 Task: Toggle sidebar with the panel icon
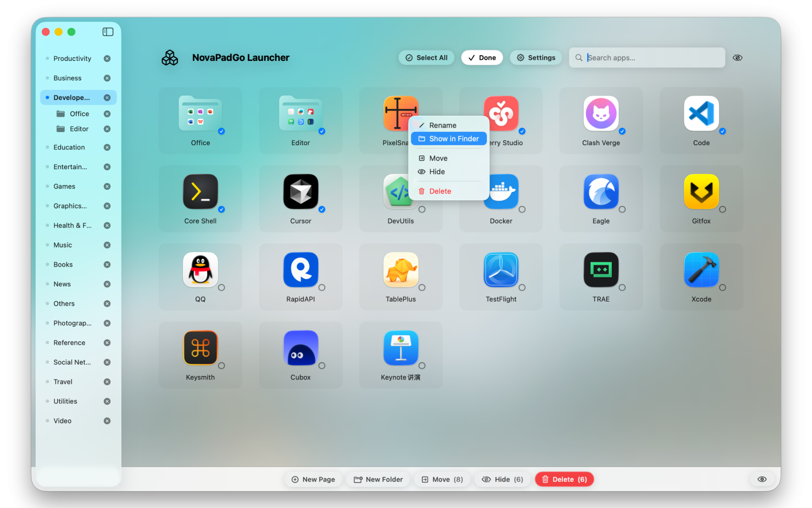coord(108,32)
